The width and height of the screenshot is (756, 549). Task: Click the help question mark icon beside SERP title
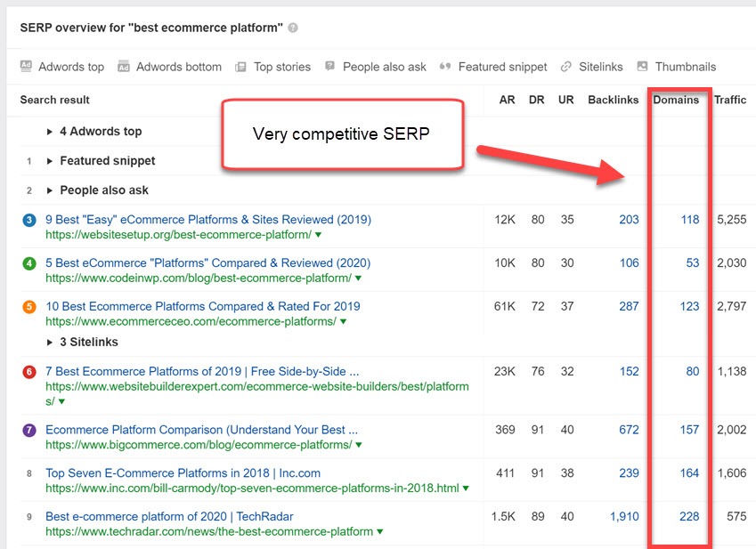[x=294, y=28]
